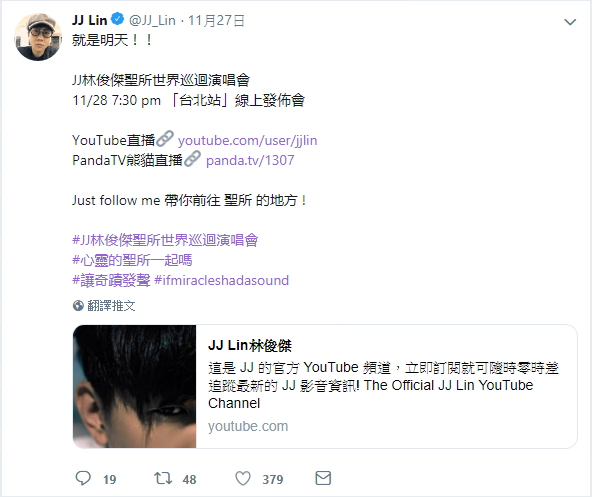Open the youtube.com/user/jjlin link

247,140
